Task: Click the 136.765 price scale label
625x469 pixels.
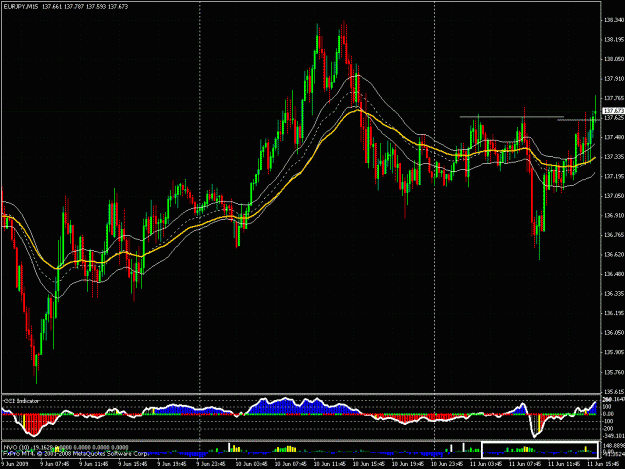Action: pyautogui.click(x=614, y=235)
